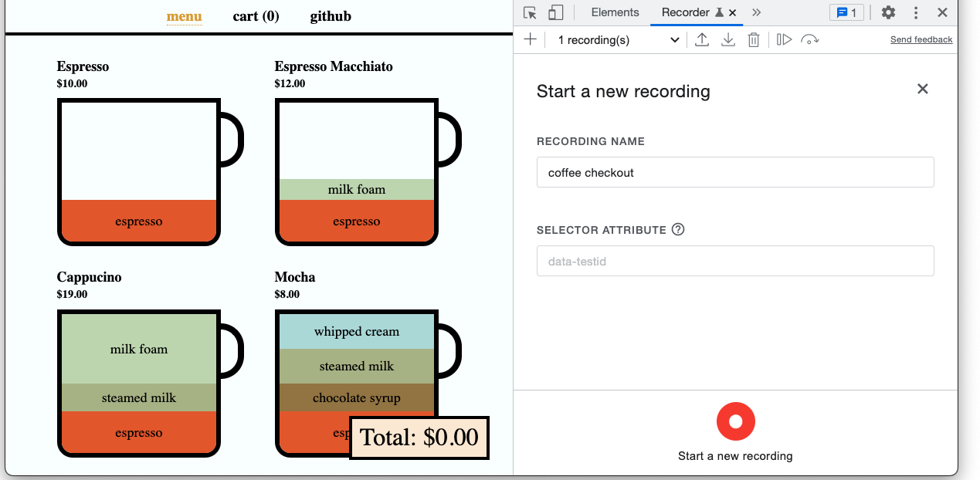
Task: Click the replay recording icon
Action: (784, 39)
